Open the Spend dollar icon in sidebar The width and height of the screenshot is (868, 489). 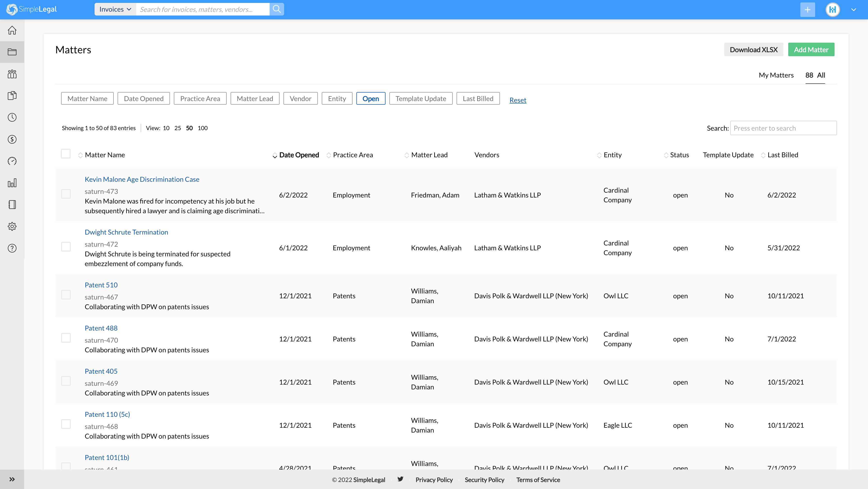(12, 139)
